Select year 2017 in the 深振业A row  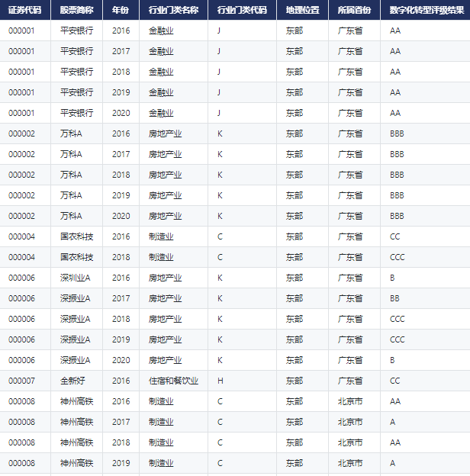(x=121, y=298)
